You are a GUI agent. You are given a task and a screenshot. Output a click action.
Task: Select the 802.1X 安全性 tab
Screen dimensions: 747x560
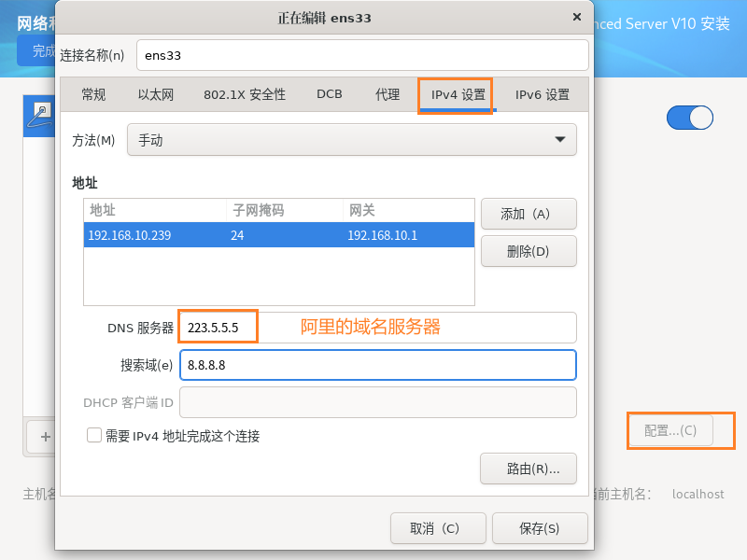click(x=245, y=94)
